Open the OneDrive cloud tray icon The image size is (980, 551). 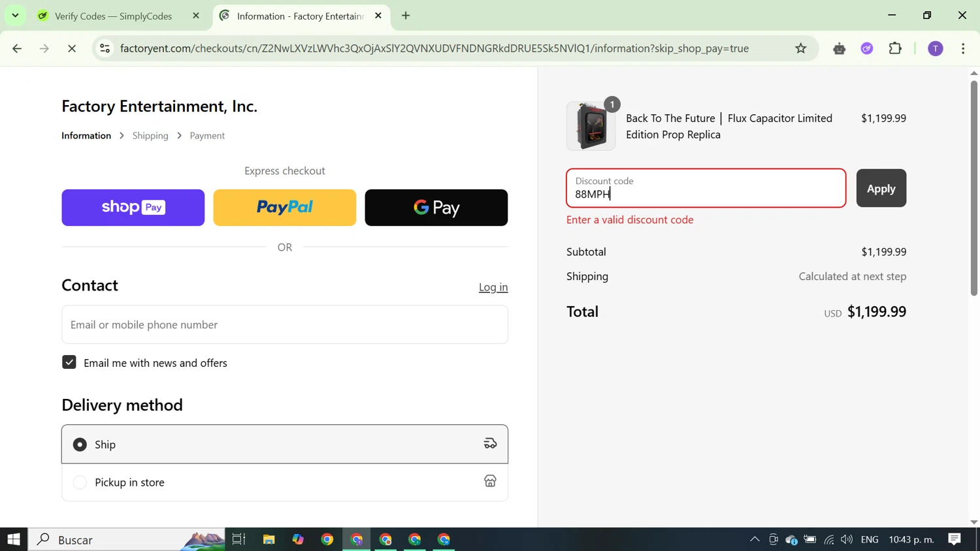(x=791, y=539)
